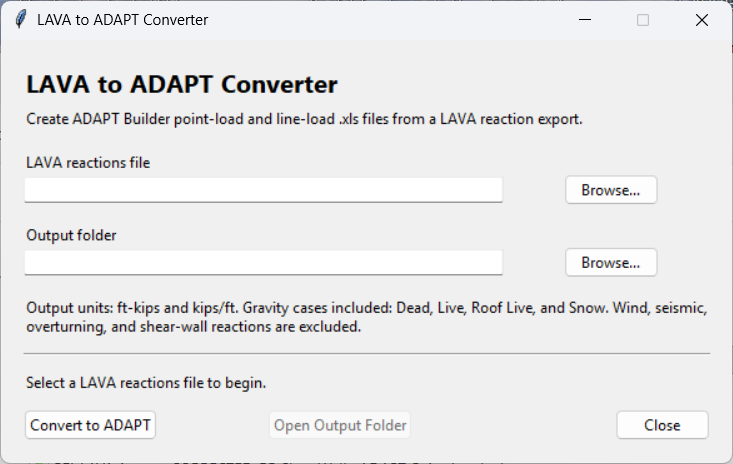
Task: Browse for the output folder
Action: coord(611,262)
